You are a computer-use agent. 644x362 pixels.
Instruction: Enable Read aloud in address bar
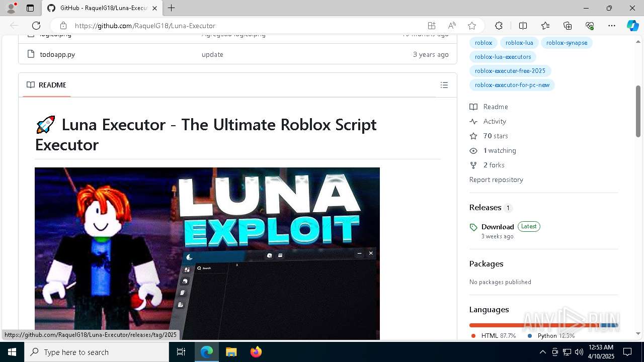[x=452, y=26]
